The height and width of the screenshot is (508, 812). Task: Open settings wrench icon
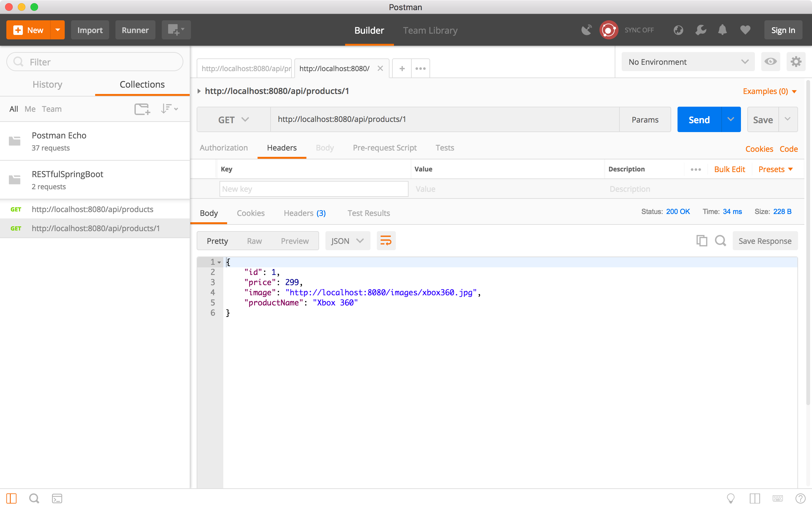(701, 30)
